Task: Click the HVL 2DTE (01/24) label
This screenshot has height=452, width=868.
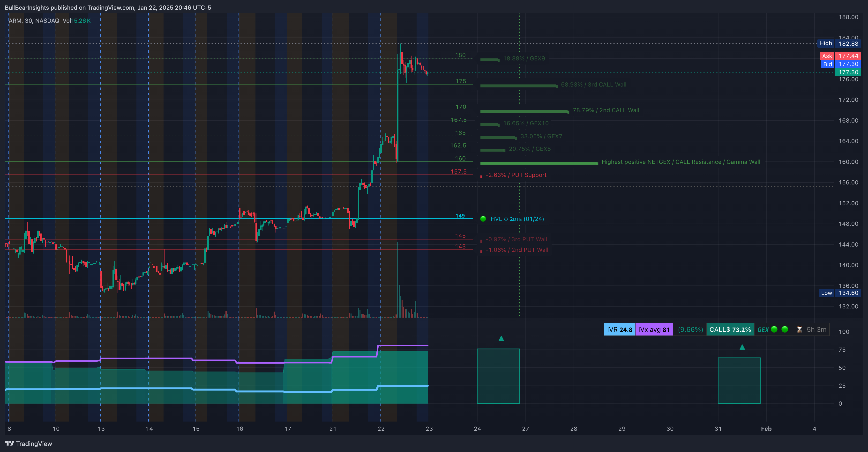Action: (x=517, y=219)
